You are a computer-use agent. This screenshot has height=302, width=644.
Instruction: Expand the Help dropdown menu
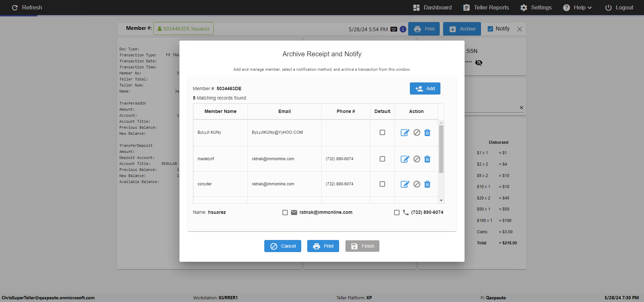click(x=577, y=7)
